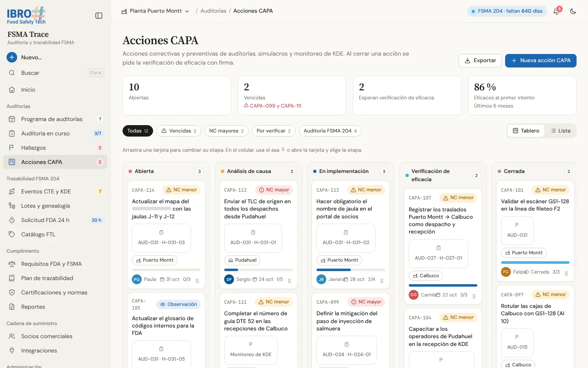Screen dimensions: 588x368
Task: Filter by Por verificar chip
Action: [274, 131]
